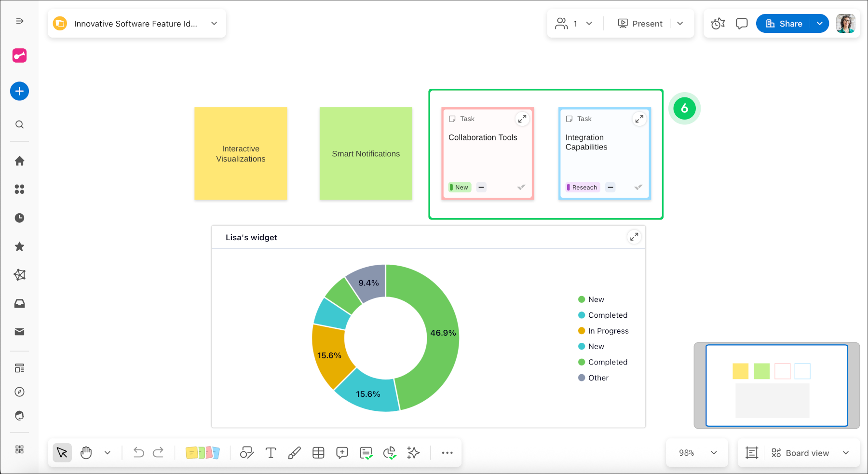Image resolution: width=868 pixels, height=474 pixels.
Task: Open Favorites star in sidebar
Action: point(19,247)
